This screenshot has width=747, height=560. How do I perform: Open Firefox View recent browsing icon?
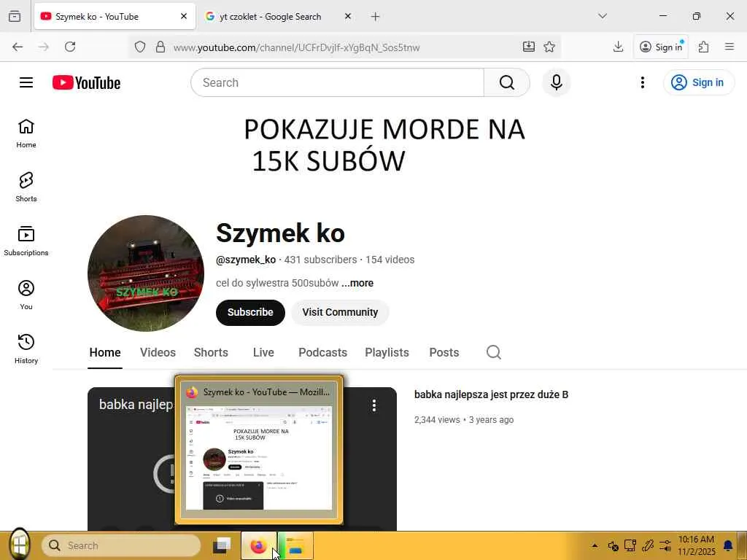tap(15, 16)
